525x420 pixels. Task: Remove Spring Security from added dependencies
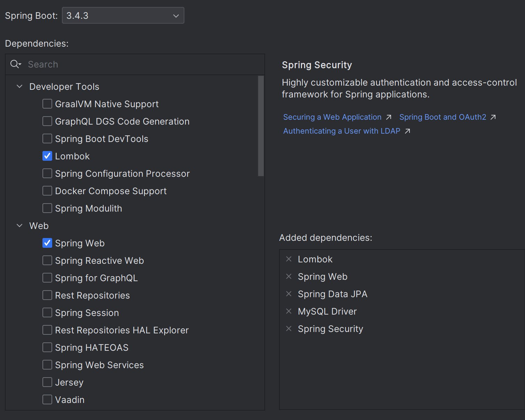[x=289, y=328]
